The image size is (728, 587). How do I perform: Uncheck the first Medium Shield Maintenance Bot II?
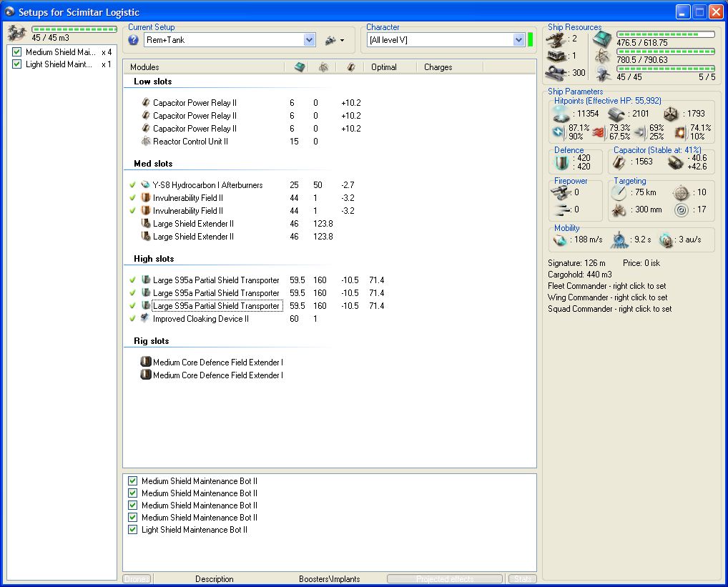click(133, 480)
